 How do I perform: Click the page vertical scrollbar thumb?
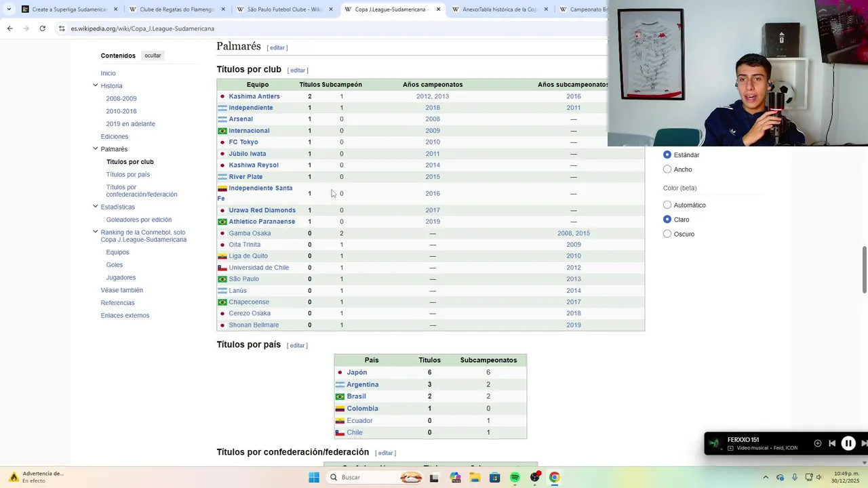[x=864, y=270]
